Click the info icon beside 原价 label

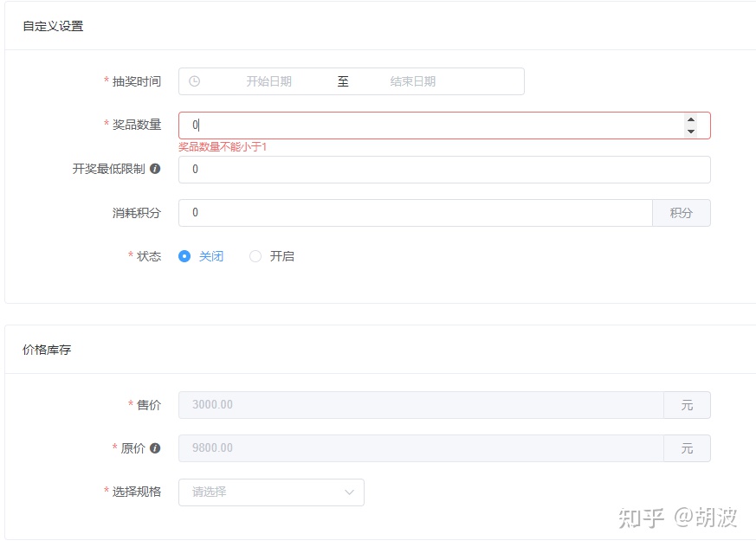[155, 448]
